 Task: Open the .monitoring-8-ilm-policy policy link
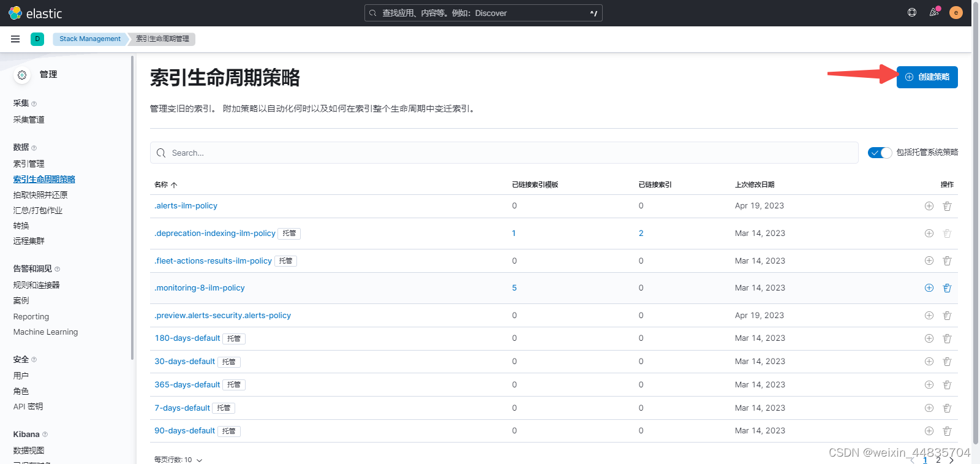coord(200,288)
